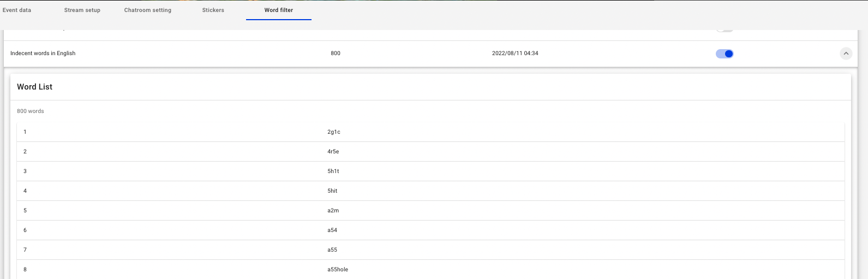Click the 800 words summary text
The width and height of the screenshot is (868, 279).
coord(31,111)
